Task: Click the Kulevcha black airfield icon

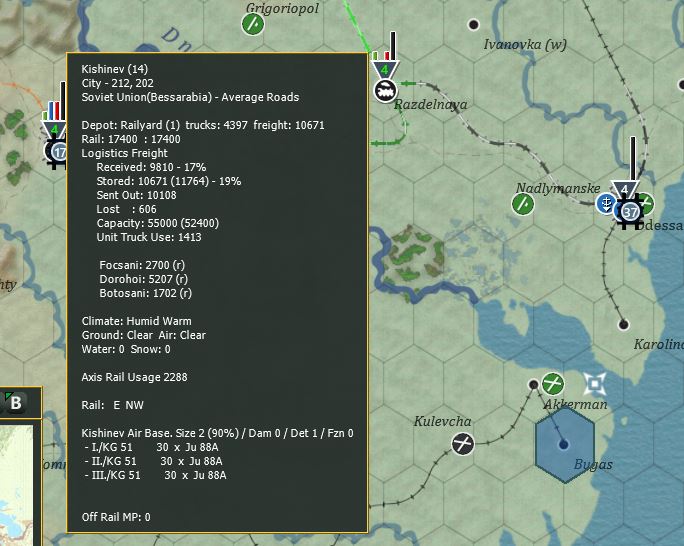Action: click(x=462, y=444)
